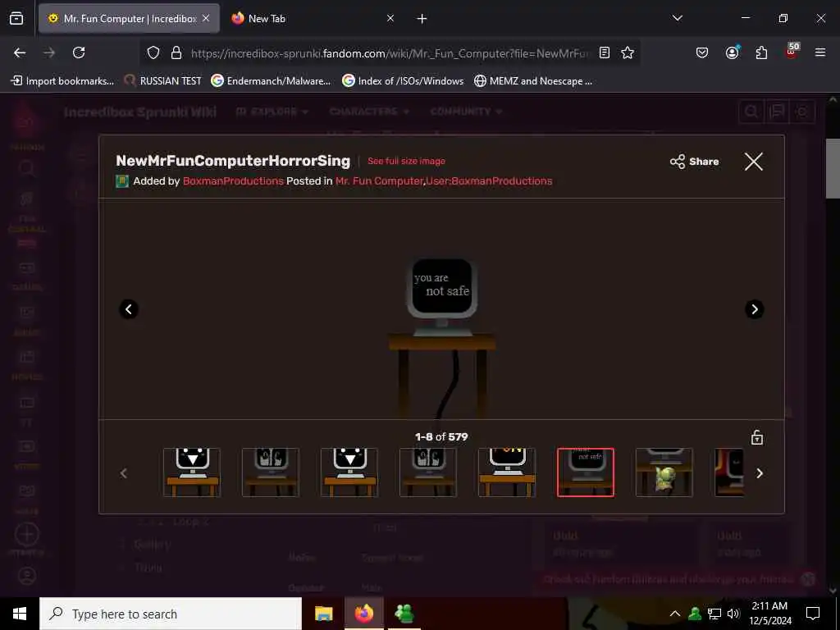Screen dimensions: 840x630
Task: Open Firefox application hamburger menu
Action: click(820, 52)
